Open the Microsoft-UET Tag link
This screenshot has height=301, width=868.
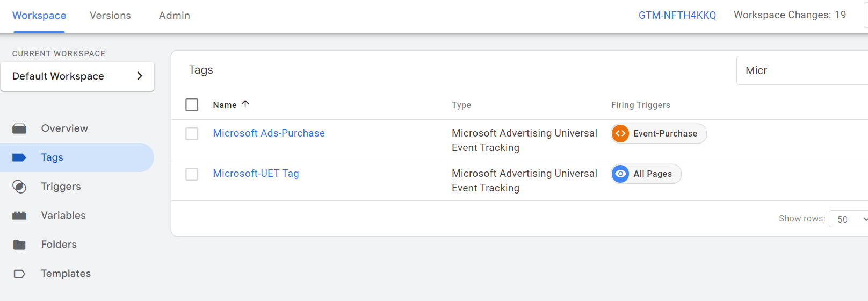point(256,173)
